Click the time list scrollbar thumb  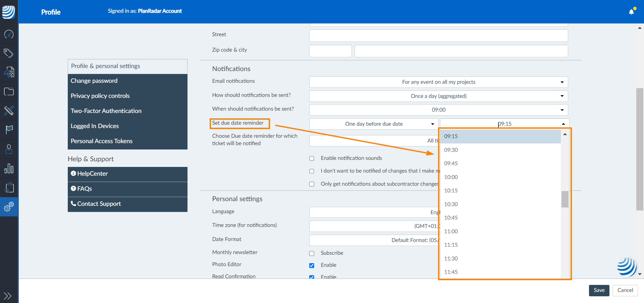(565, 199)
